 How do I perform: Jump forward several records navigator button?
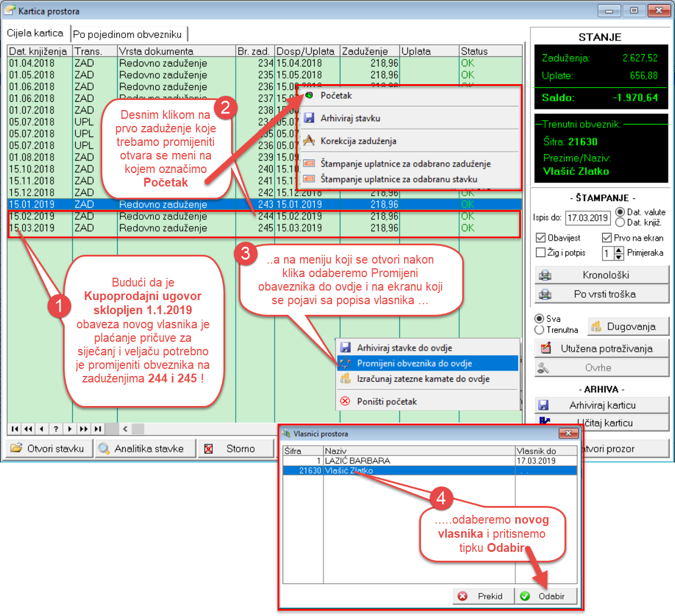[x=83, y=429]
